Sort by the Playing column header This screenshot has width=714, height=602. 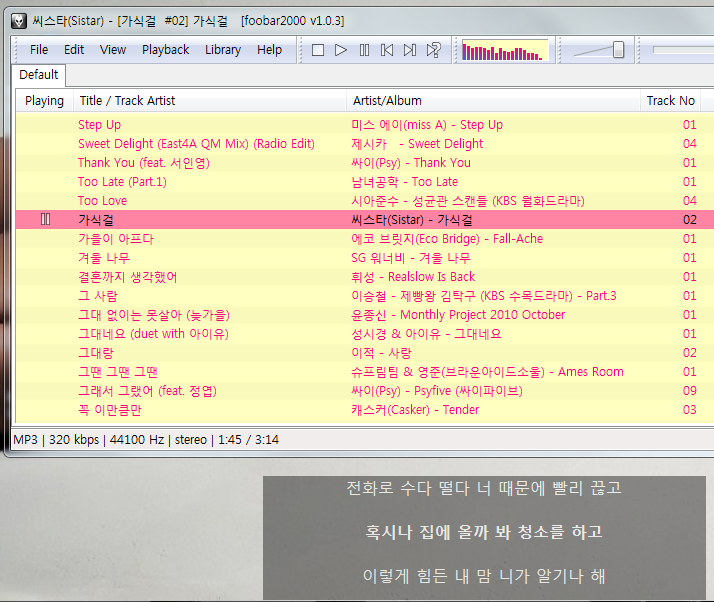pyautogui.click(x=44, y=101)
